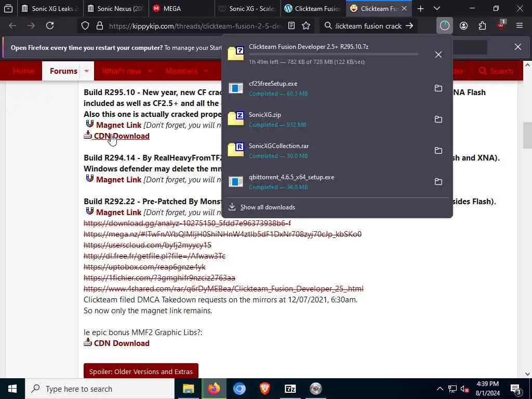The width and height of the screenshot is (532, 399).
Task: Dismiss the Open Firefox startup notification
Action: point(518,47)
